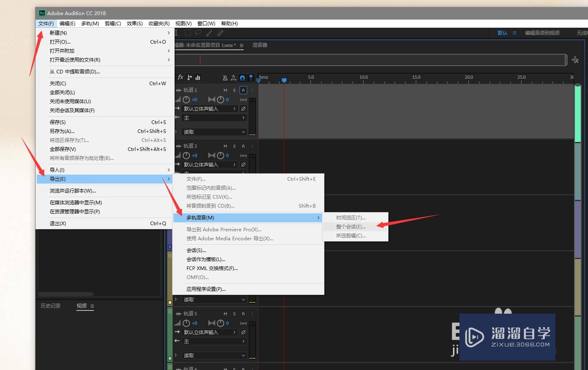Solo 轨道 2 with S button
Image resolution: width=588 pixels, height=370 pixels.
coord(234,146)
